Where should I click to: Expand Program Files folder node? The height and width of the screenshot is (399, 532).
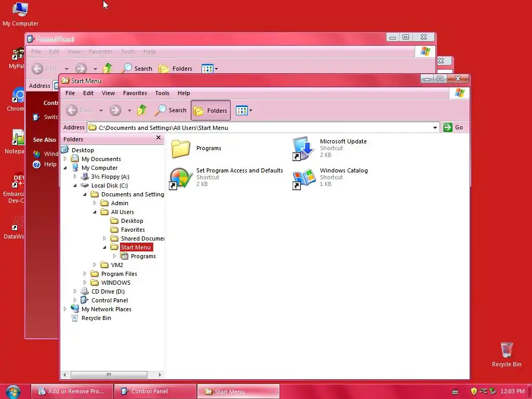pos(85,273)
